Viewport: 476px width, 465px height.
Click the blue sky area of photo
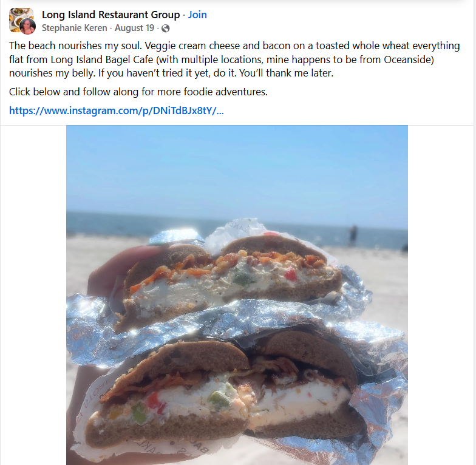pos(237,167)
